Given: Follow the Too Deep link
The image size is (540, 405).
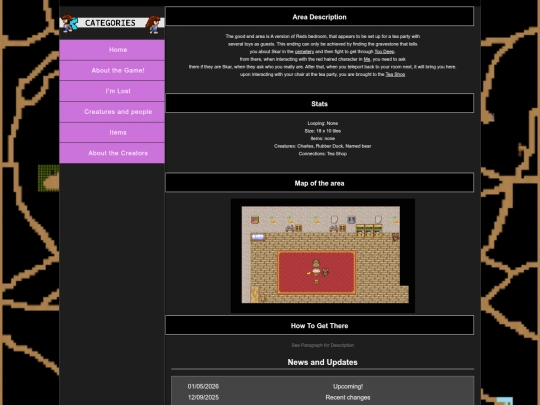Looking at the screenshot, I should click(384, 52).
